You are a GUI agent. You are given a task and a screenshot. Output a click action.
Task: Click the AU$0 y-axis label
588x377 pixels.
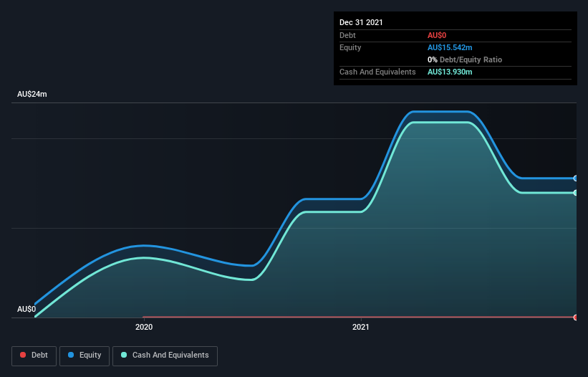click(x=26, y=309)
